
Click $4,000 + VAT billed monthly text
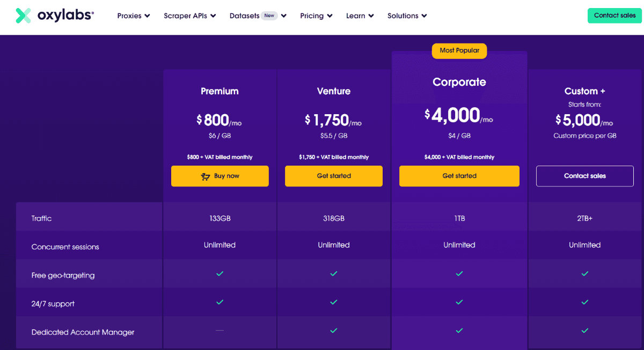[459, 157]
